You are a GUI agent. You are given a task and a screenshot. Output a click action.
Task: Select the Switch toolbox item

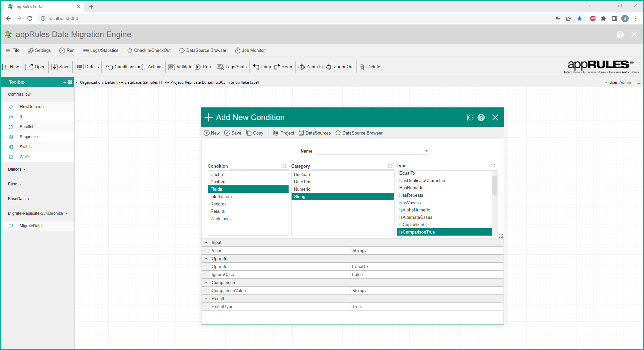(x=37, y=147)
